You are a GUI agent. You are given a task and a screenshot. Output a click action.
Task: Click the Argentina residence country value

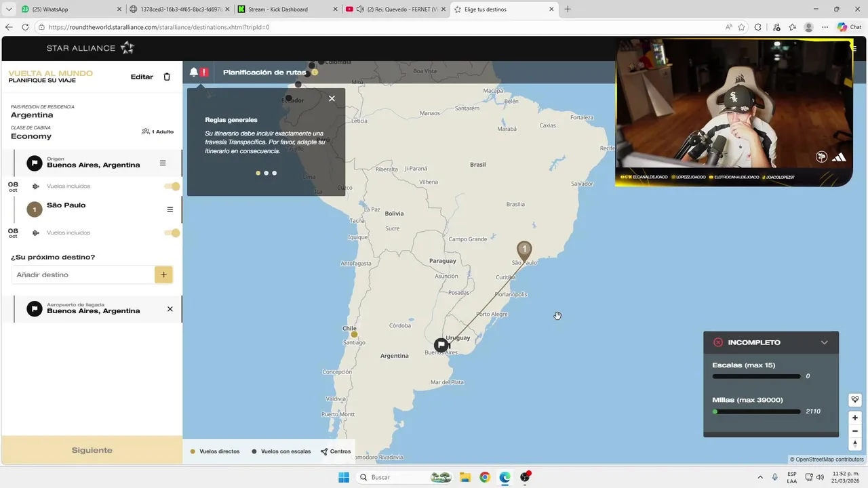[32, 115]
